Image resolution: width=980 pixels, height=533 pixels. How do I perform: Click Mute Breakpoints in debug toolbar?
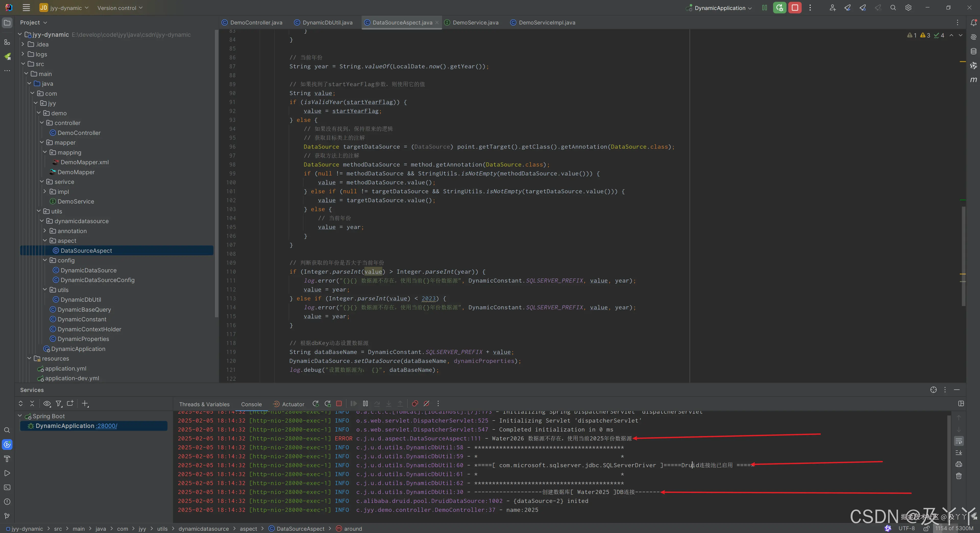click(426, 404)
